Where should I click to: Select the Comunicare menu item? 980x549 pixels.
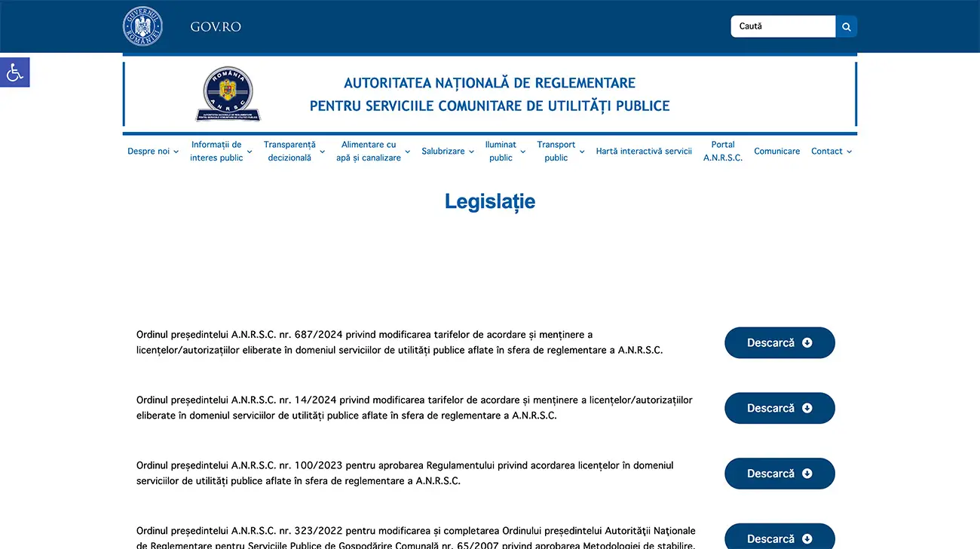[x=776, y=151]
